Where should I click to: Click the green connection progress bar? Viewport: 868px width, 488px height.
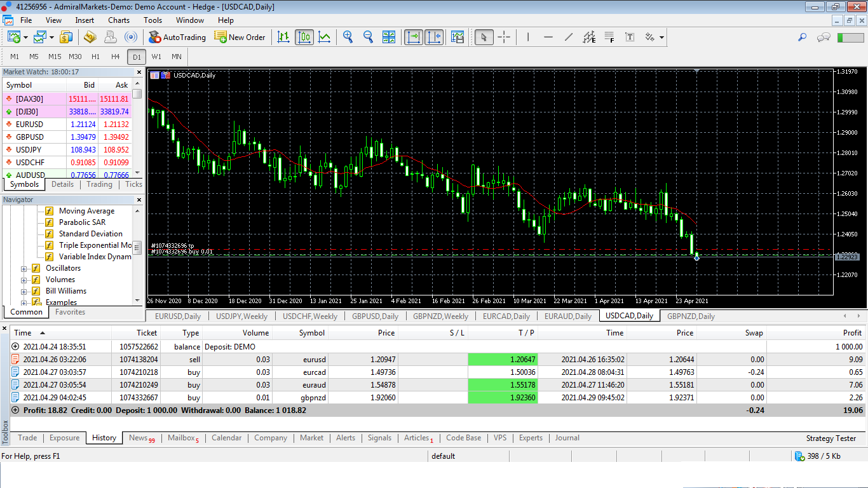coord(850,37)
